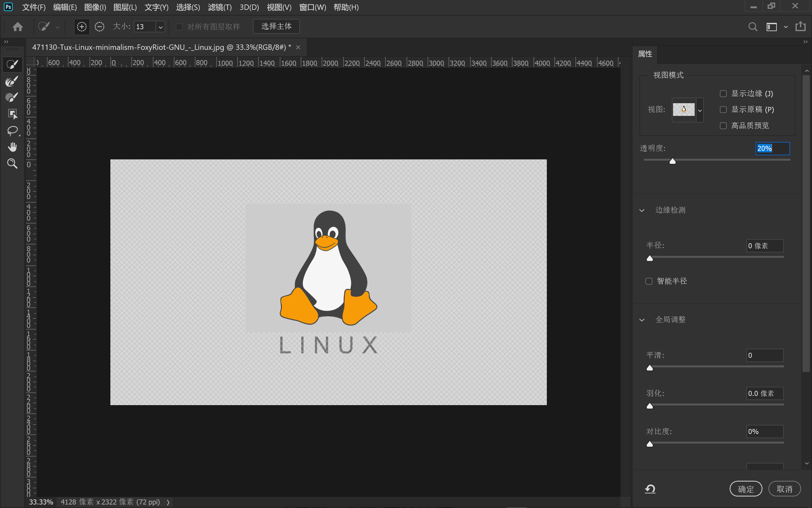Enable 高品质预览 checkbox
812x508 pixels.
723,126
